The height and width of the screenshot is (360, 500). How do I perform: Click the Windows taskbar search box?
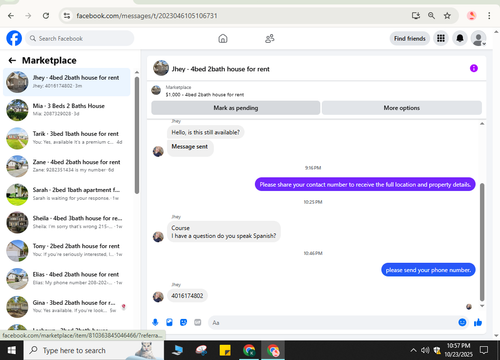pos(94,350)
